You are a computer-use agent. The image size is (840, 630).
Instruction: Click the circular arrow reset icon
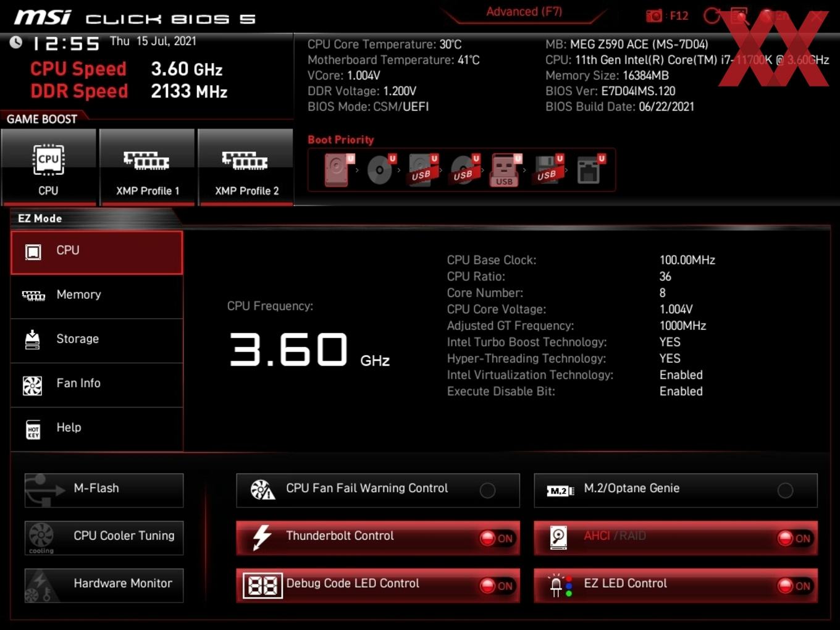pyautogui.click(x=712, y=16)
